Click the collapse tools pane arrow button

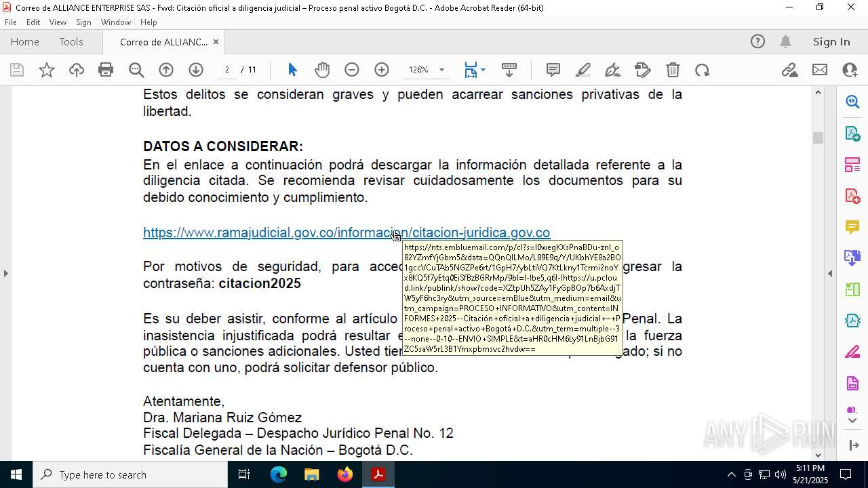pos(853,445)
